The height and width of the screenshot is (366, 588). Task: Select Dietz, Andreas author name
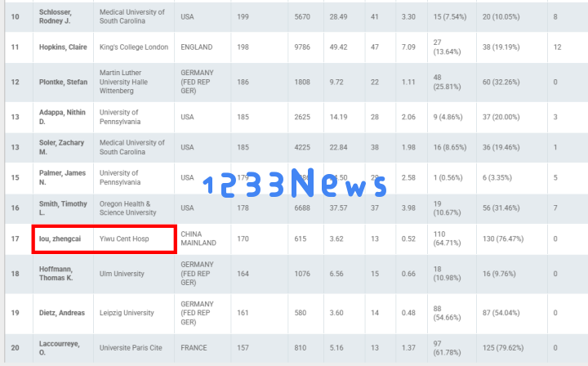pyautogui.click(x=64, y=313)
